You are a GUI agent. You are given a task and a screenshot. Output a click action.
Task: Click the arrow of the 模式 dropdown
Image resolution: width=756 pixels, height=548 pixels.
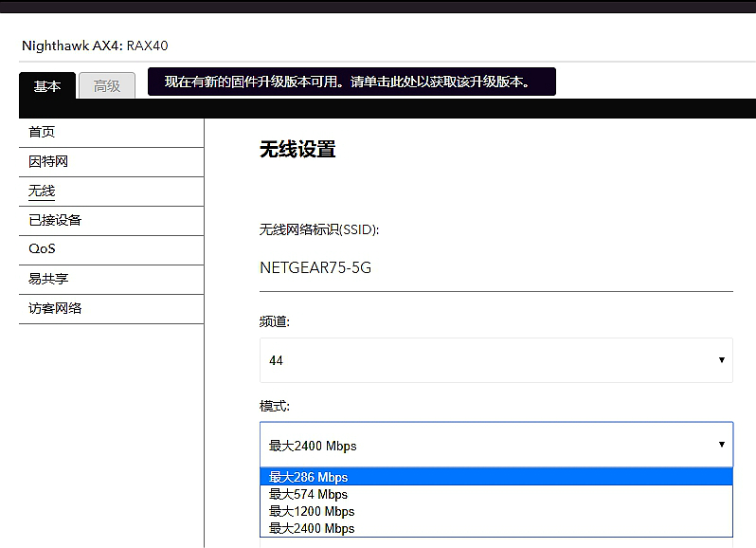coord(721,445)
